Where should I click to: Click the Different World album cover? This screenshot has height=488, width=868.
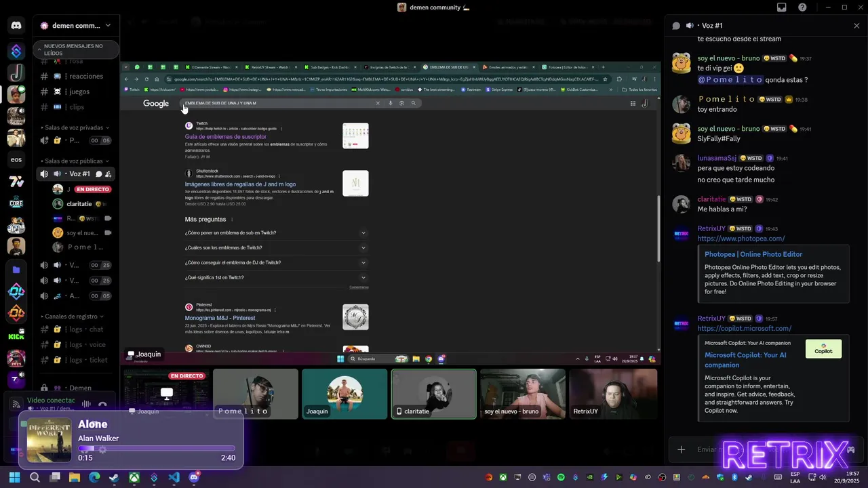pos(49,441)
